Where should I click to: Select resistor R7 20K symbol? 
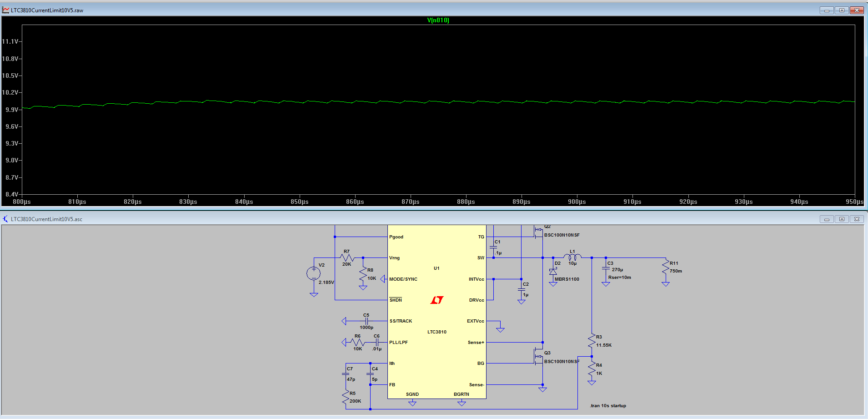pos(347,258)
